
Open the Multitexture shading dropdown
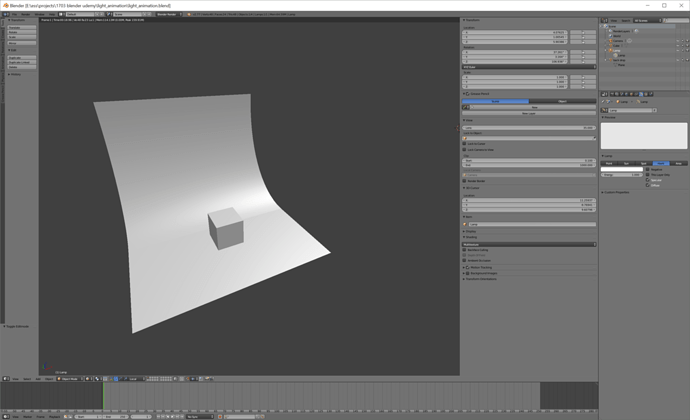coord(529,244)
